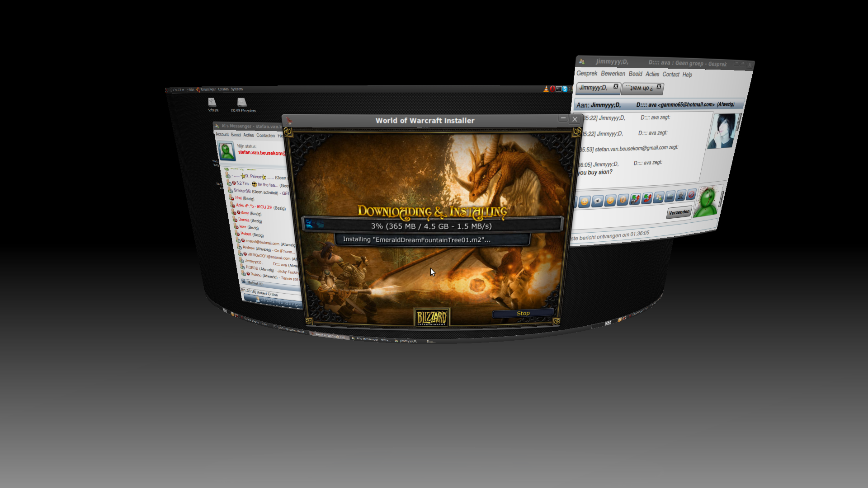
Task: Click the Software desktop icon
Action: (213, 105)
